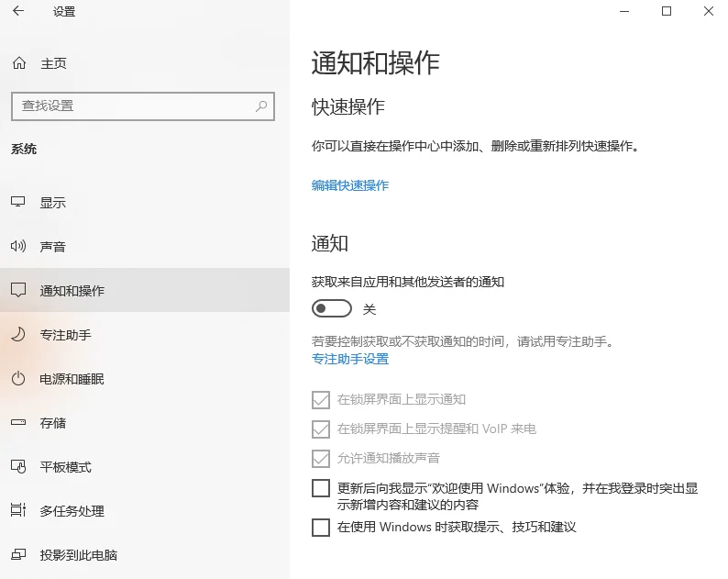This screenshot has height=579, width=728.
Task: Check 在使用 Windows 时获取提示、技巧和建议 checkbox
Action: [x=321, y=528]
